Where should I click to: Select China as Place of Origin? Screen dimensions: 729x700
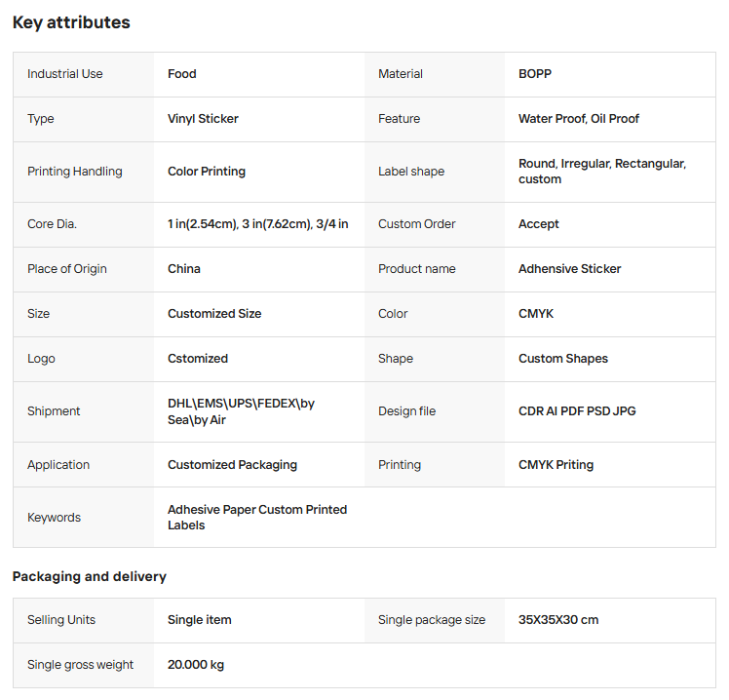coord(184,269)
